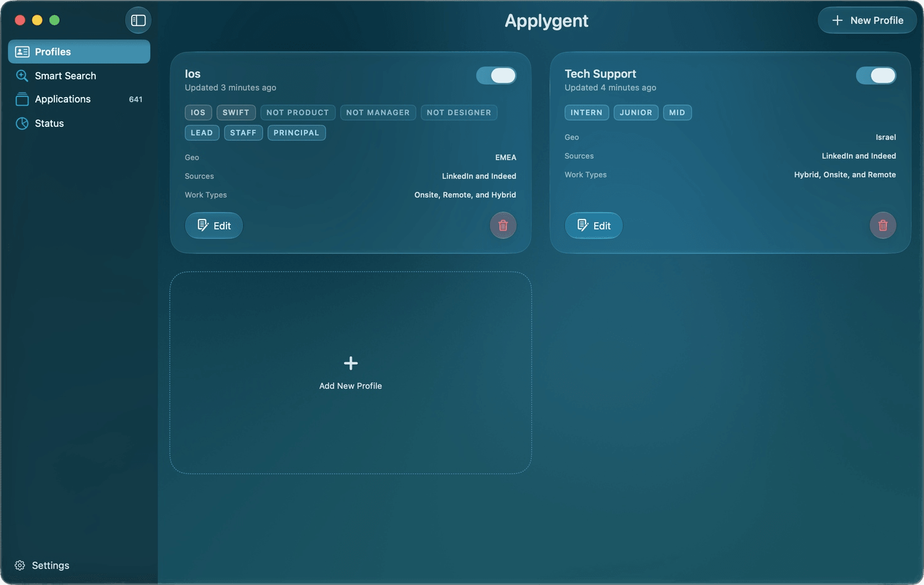Open Smart Search in sidebar
Screen dimensions: 924x585
(79, 75)
